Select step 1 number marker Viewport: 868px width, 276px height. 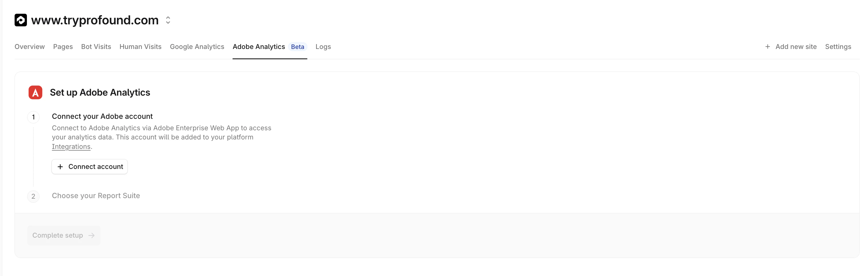pos(33,117)
